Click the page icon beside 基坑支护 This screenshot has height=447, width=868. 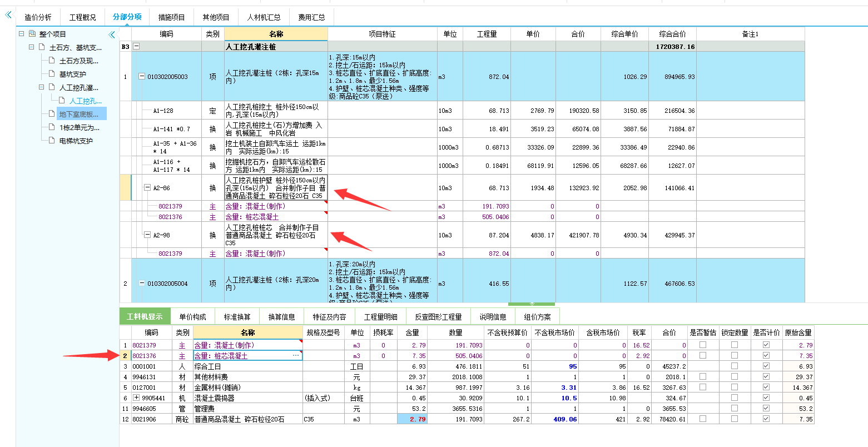click(52, 74)
